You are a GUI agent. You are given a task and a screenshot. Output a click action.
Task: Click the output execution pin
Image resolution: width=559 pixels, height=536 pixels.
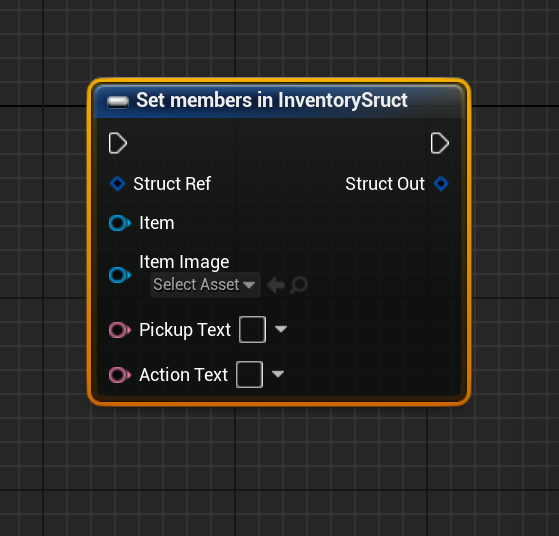coord(440,143)
